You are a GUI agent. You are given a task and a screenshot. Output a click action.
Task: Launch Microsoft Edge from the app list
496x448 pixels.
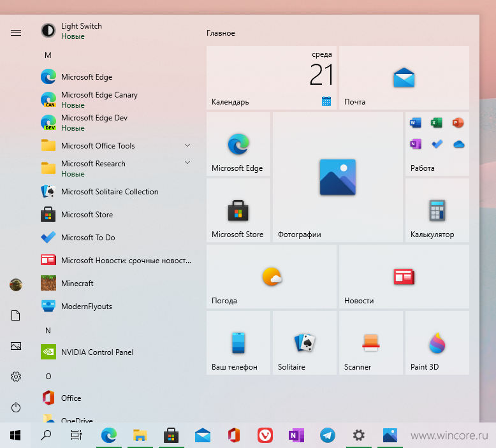[x=117, y=77]
